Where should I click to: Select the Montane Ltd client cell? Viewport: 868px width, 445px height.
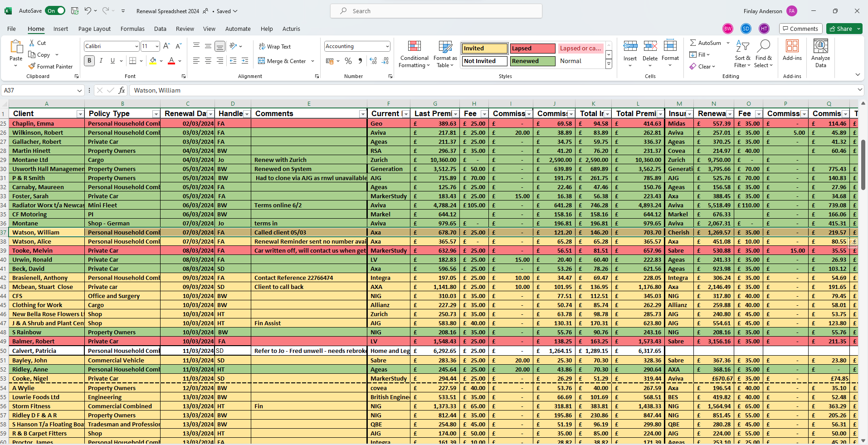[x=46, y=160]
